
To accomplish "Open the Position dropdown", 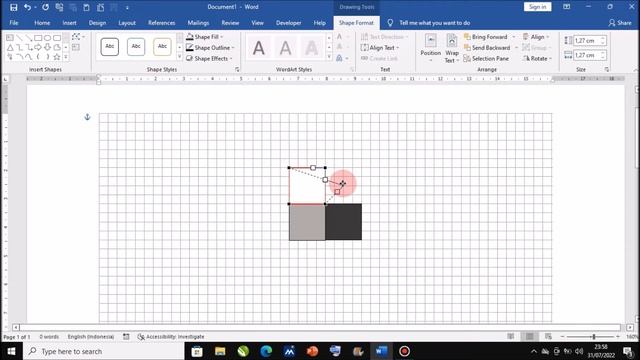I will tap(431, 49).
